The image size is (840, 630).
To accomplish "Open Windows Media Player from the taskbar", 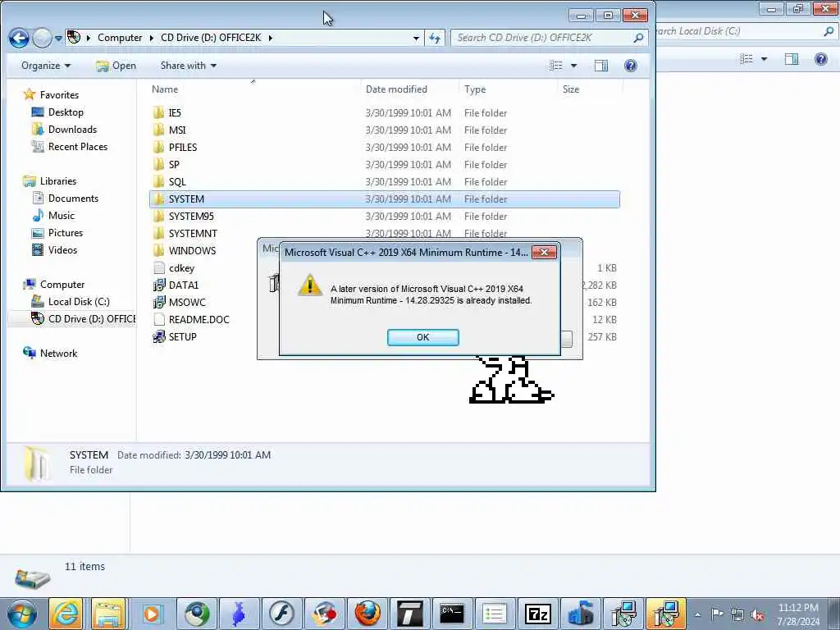I will point(152,614).
